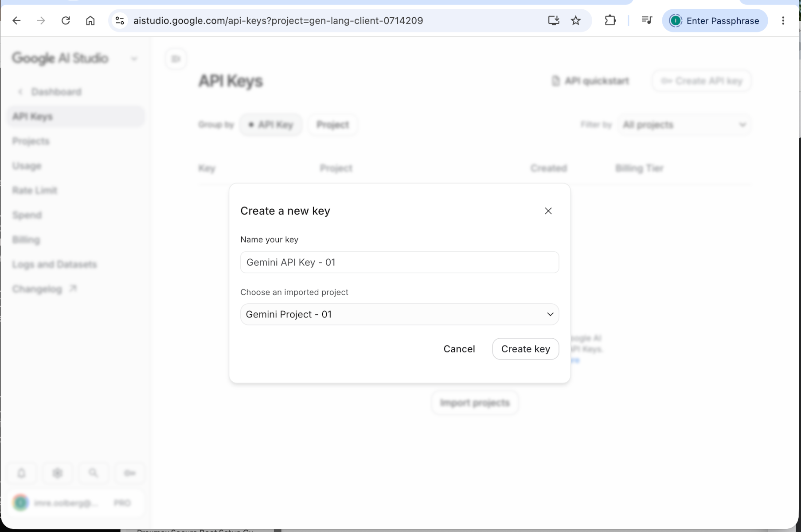This screenshot has height=532, width=801.
Task: Open the browser home page
Action: (x=90, y=20)
